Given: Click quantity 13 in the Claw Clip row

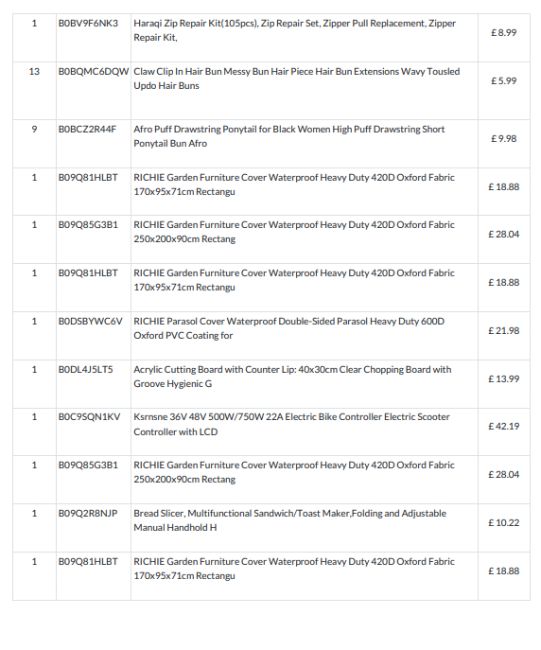Looking at the screenshot, I should [34, 72].
